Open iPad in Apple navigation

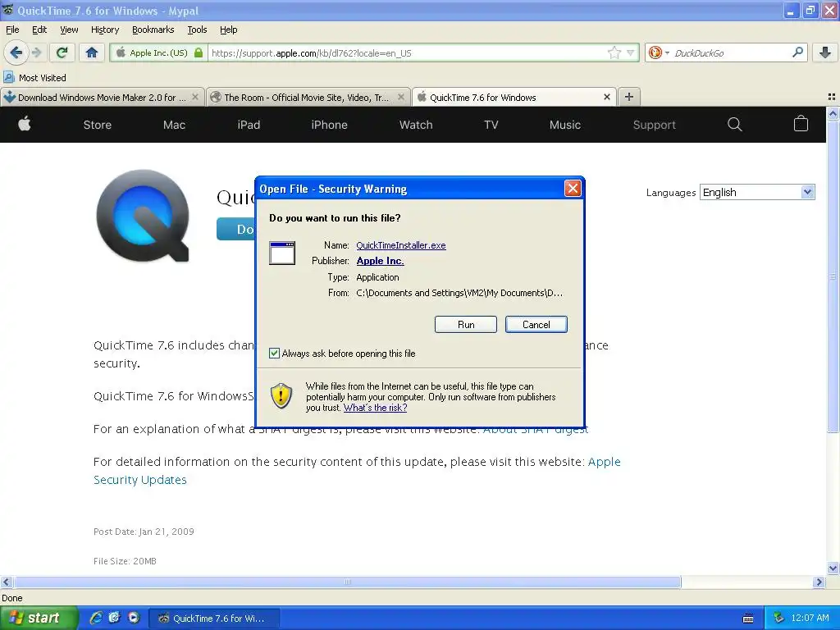click(249, 125)
